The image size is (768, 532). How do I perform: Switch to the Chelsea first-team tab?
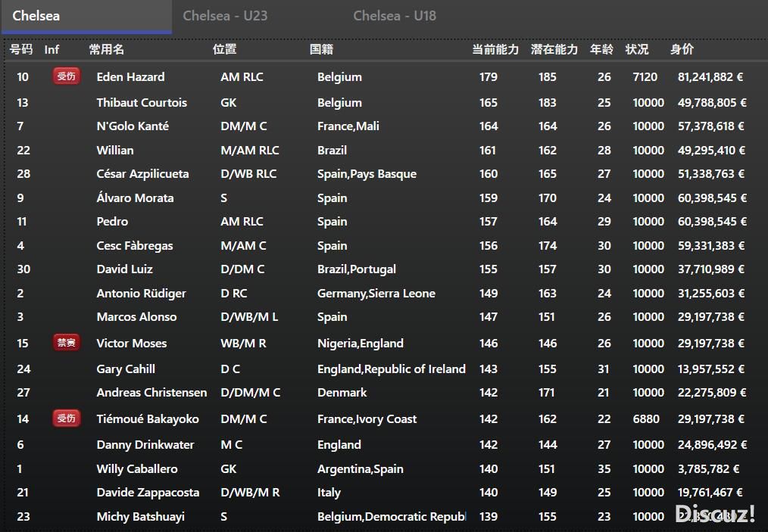[86, 16]
